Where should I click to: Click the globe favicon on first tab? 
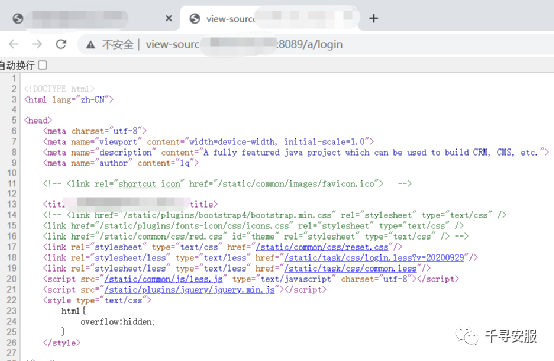(18, 18)
